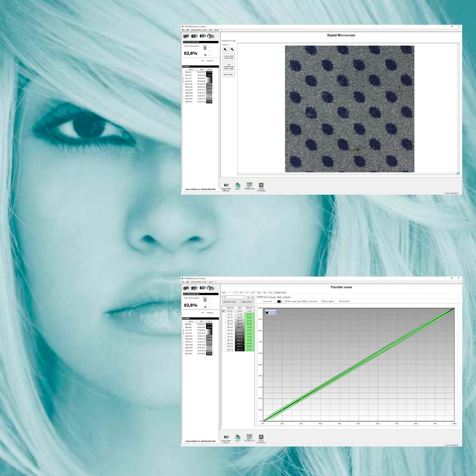The width and height of the screenshot is (476, 476).
Task: Open Digital Microscope view in bottom window
Action: coord(261,438)
